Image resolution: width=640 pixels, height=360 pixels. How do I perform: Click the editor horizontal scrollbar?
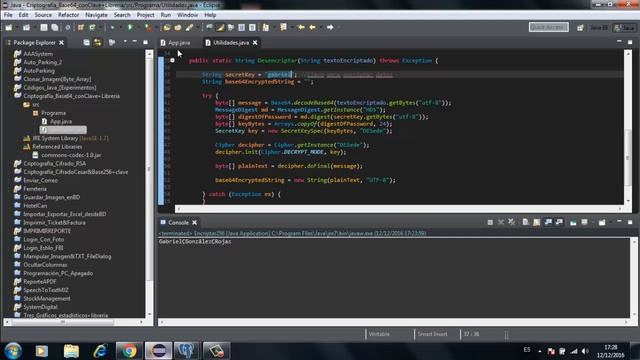coord(398,209)
